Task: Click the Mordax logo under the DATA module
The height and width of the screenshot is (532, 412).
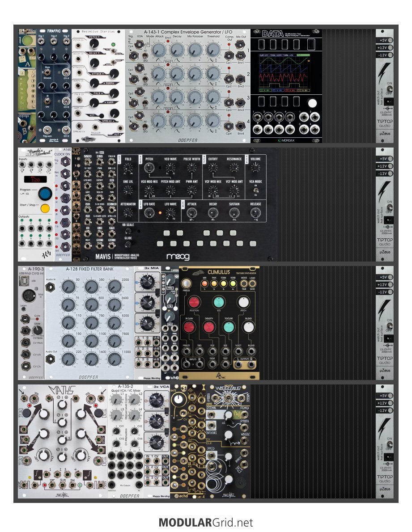Action: (286, 140)
